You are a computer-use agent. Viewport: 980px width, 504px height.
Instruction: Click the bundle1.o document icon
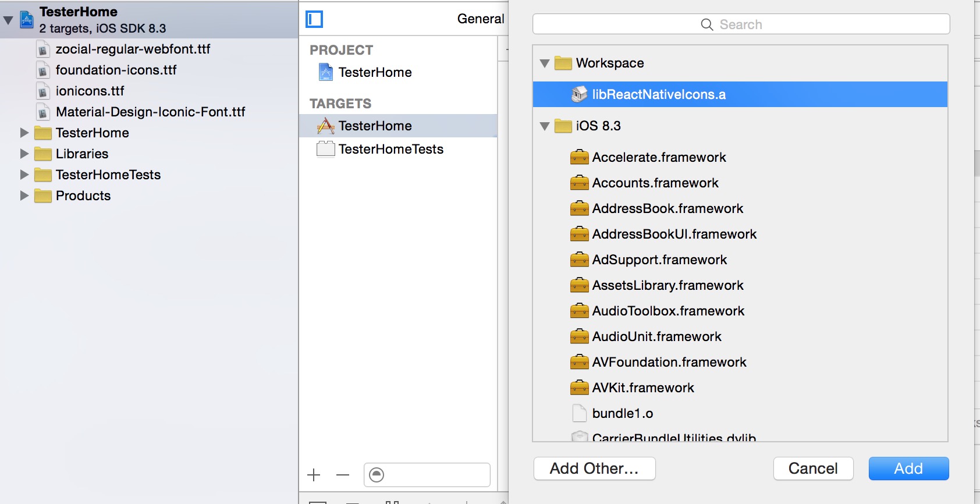[x=580, y=413]
